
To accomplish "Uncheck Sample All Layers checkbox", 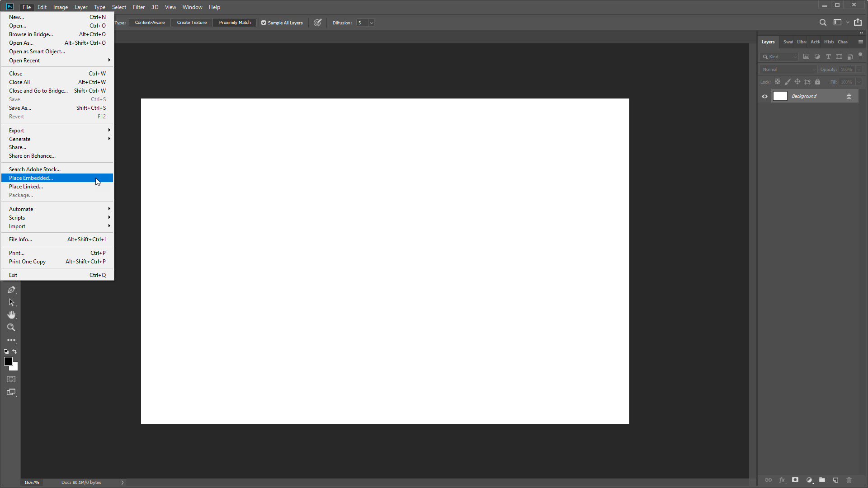I will tap(264, 23).
